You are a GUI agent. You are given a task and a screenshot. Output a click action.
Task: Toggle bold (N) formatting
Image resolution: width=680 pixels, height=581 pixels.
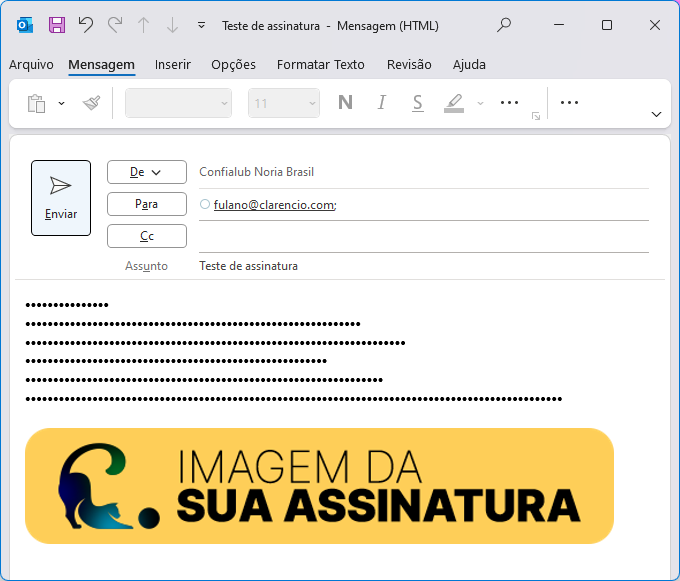(x=345, y=103)
